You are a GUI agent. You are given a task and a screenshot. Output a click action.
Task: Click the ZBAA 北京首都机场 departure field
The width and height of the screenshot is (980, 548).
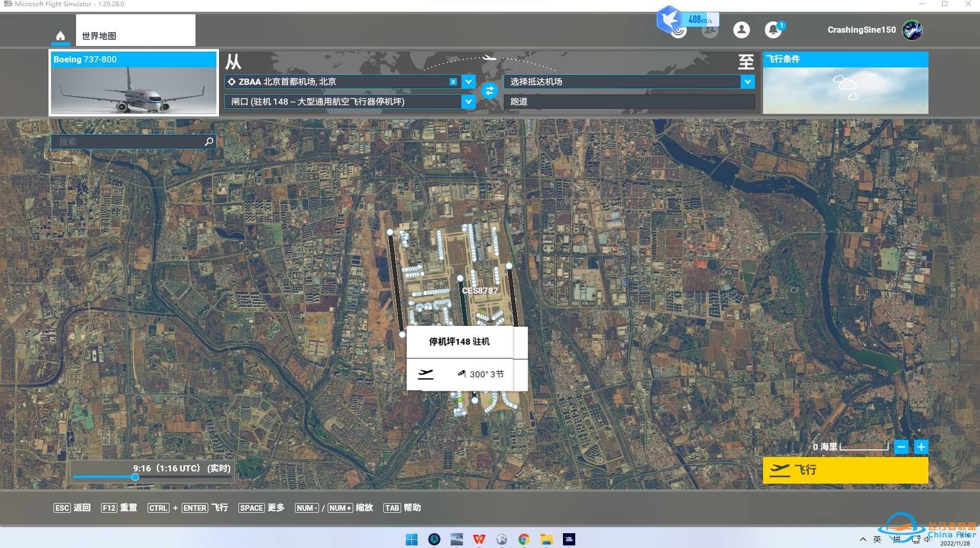click(x=342, y=82)
